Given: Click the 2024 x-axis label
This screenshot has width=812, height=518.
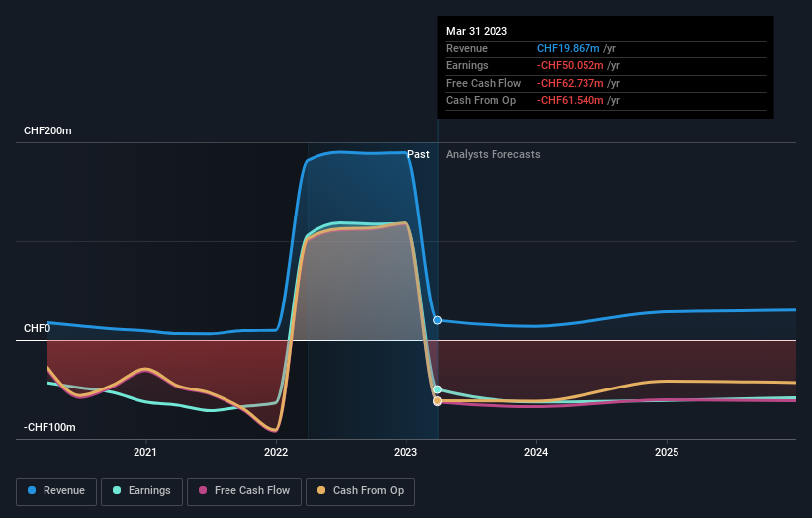Looking at the screenshot, I should [x=536, y=452].
